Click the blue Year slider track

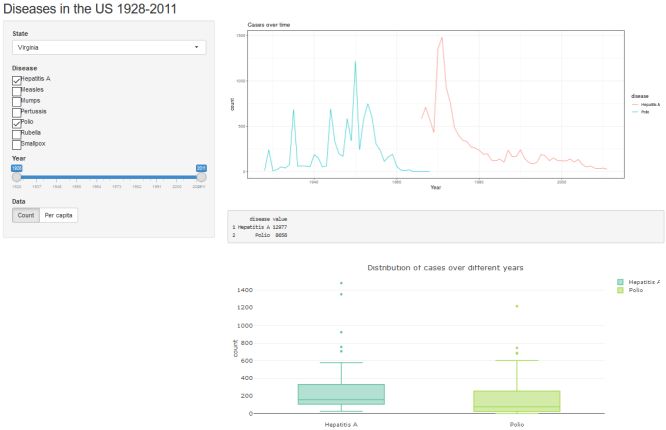[109, 177]
